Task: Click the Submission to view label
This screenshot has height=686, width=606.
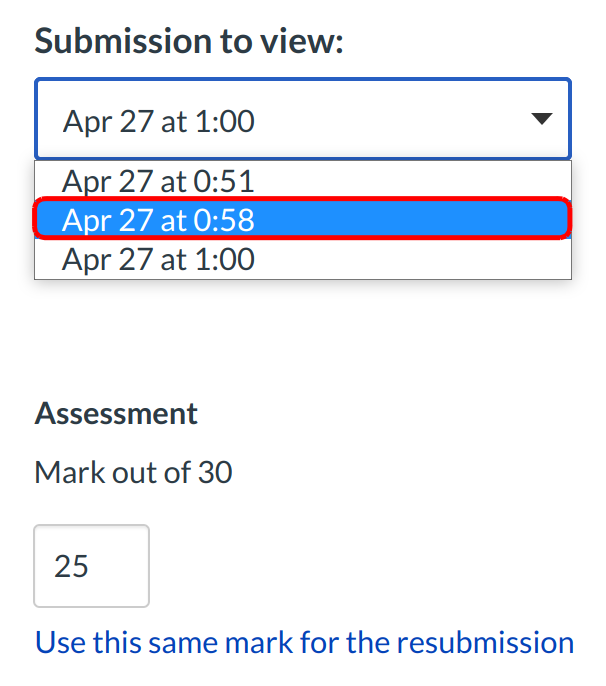Action: 190,43
